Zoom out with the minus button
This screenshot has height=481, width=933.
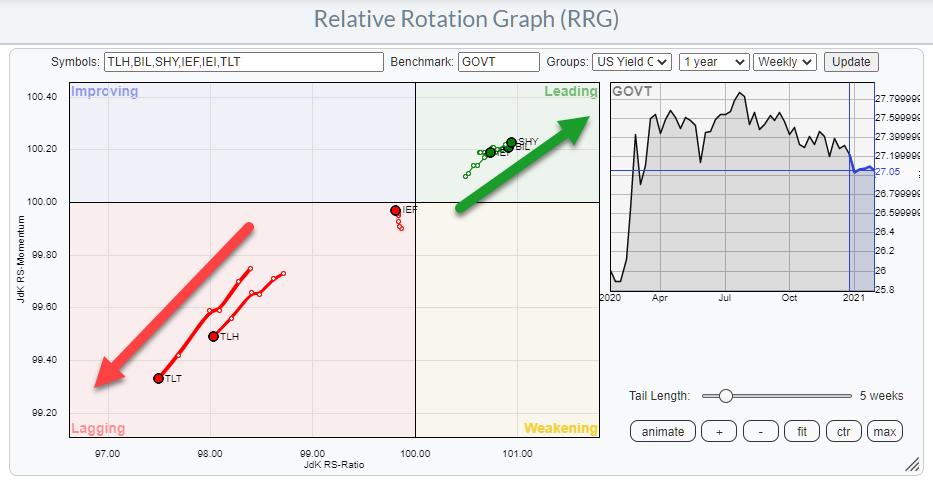pos(761,431)
